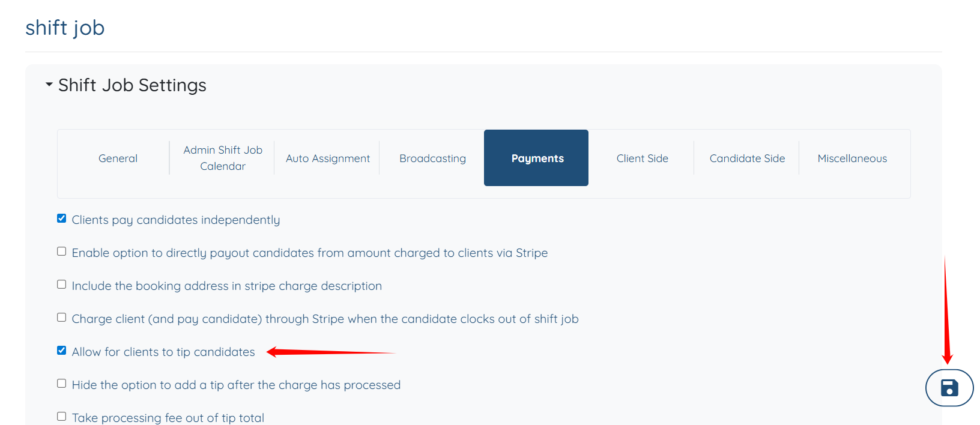Check Hide tip option after charge processed
The image size is (980, 425).
(62, 384)
